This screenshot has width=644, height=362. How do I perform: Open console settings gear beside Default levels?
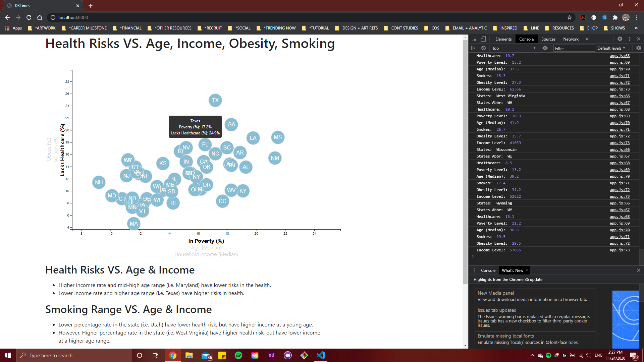(x=638, y=48)
